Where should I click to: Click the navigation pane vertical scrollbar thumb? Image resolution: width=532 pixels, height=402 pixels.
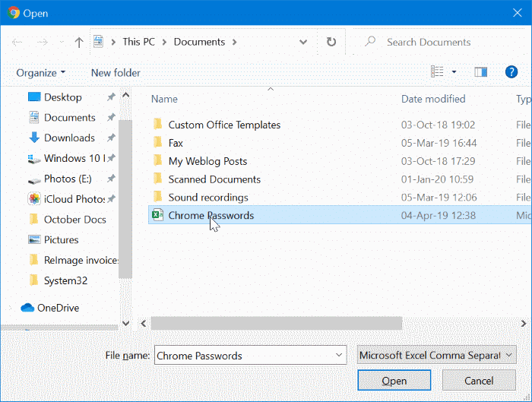coord(125,198)
